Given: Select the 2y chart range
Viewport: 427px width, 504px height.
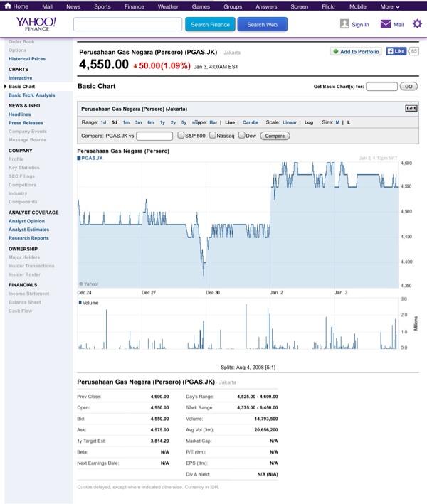Looking at the screenshot, I should (x=173, y=122).
